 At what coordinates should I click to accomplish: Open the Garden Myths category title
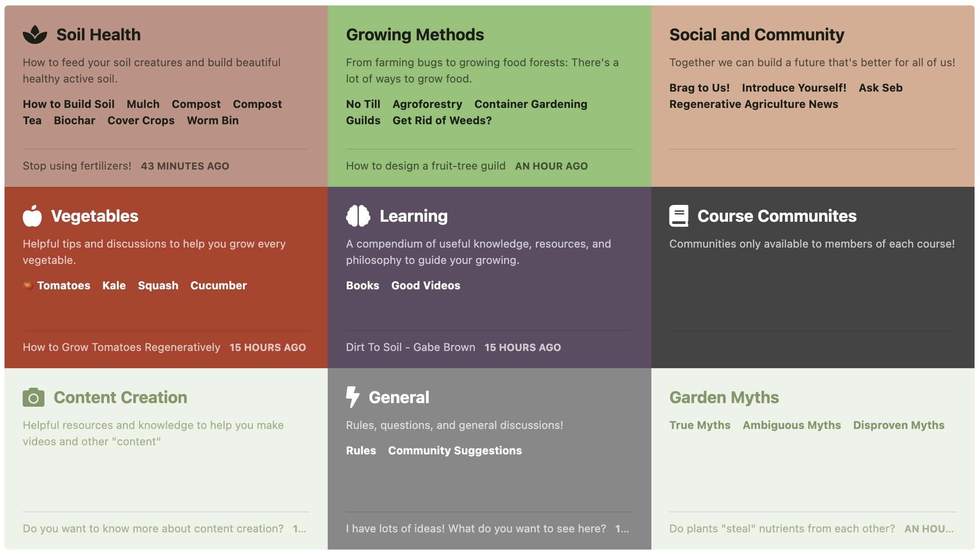click(x=724, y=397)
